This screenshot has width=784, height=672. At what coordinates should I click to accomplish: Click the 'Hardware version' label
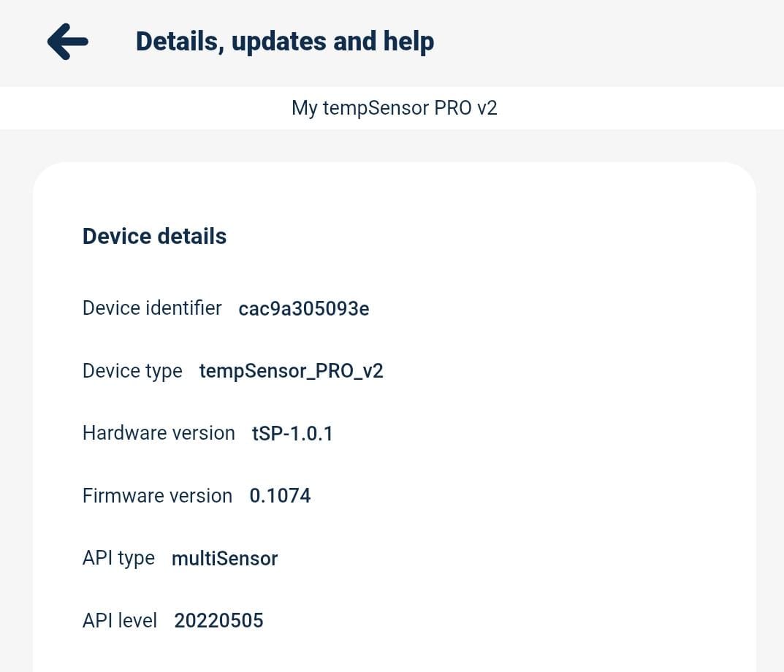click(159, 433)
